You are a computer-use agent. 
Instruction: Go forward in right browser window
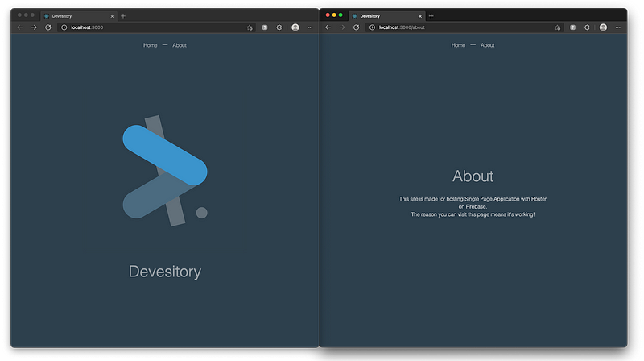click(342, 27)
